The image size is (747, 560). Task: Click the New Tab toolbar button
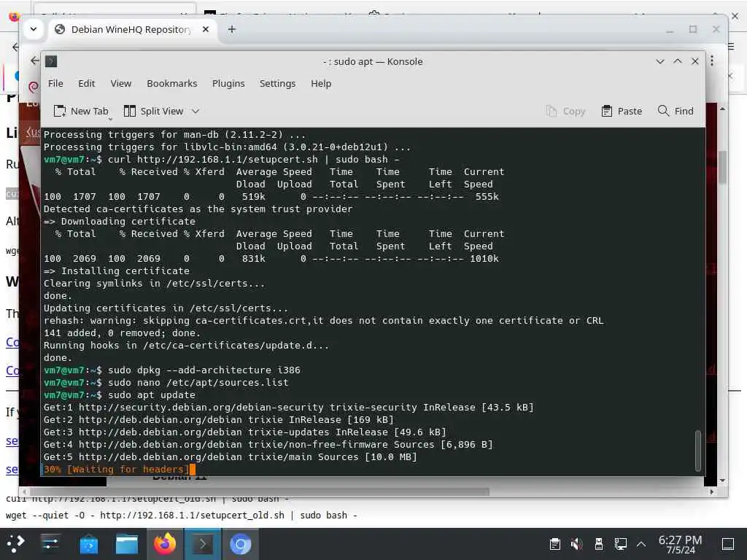(80, 111)
